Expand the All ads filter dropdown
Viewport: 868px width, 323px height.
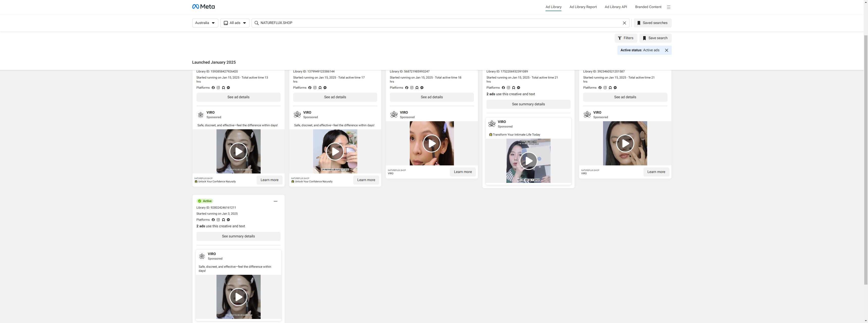pos(234,22)
